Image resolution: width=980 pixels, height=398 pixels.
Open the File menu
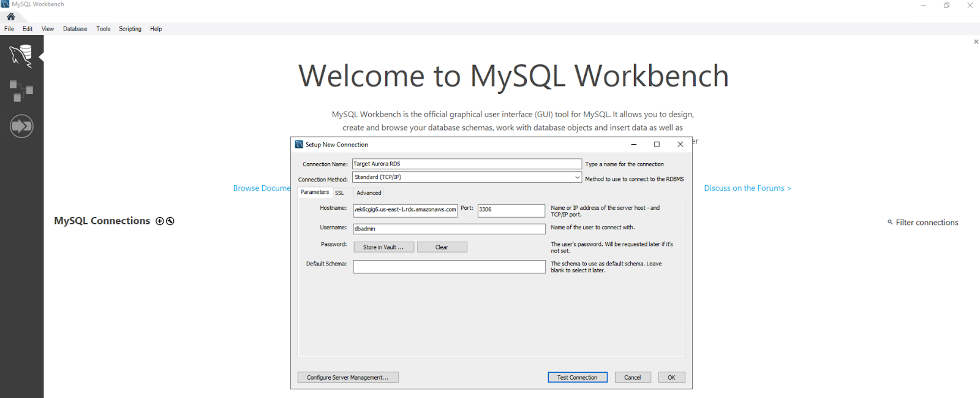pyautogui.click(x=9, y=29)
